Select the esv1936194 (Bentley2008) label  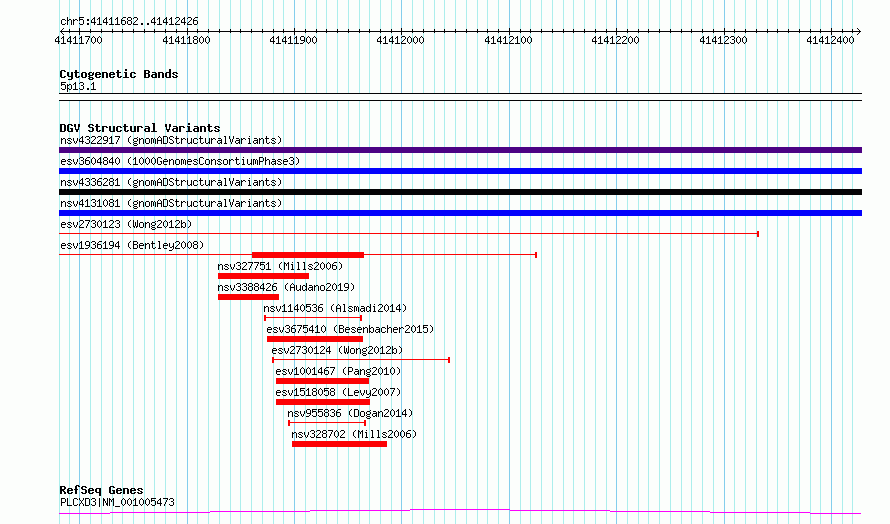(x=132, y=245)
